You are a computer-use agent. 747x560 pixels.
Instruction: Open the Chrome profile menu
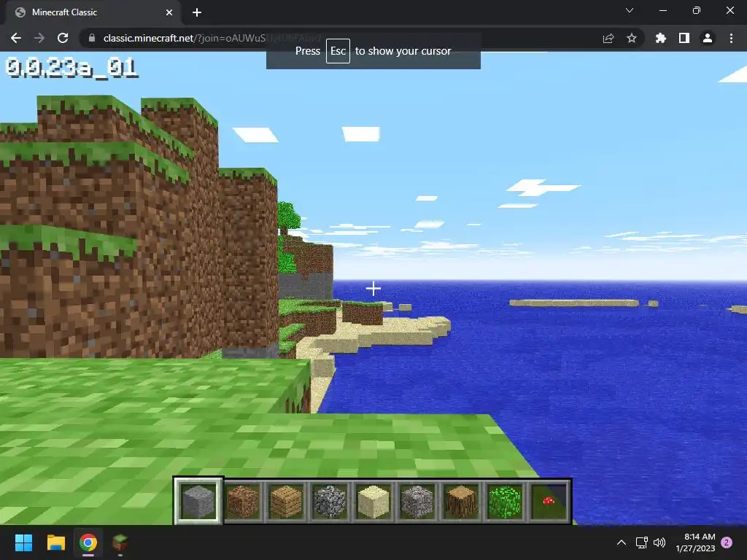[x=708, y=38]
